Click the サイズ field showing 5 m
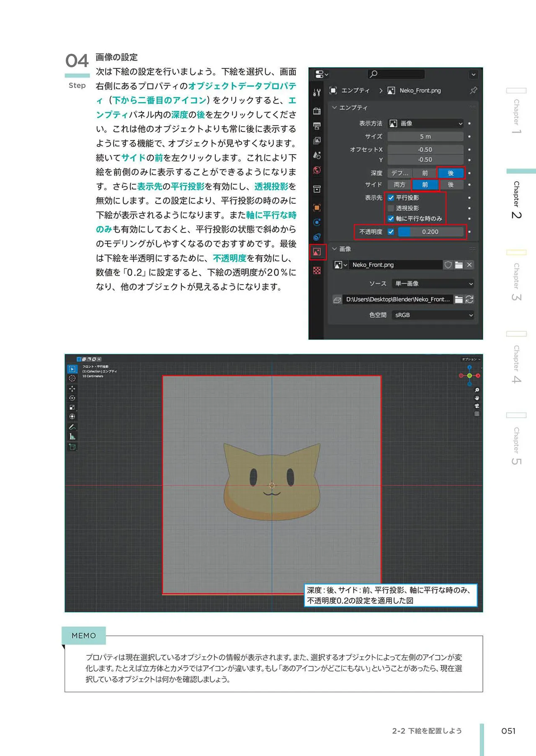This screenshot has width=536, height=756. 425,137
